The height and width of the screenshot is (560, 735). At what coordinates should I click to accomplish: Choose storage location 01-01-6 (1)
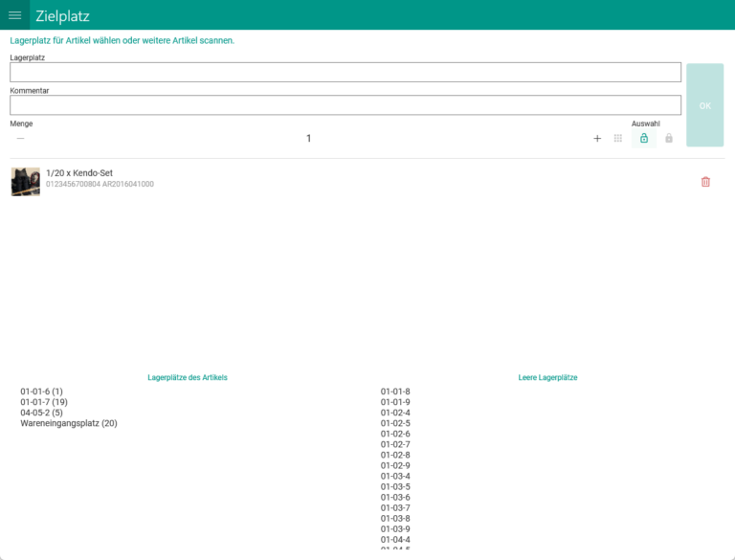(x=41, y=392)
